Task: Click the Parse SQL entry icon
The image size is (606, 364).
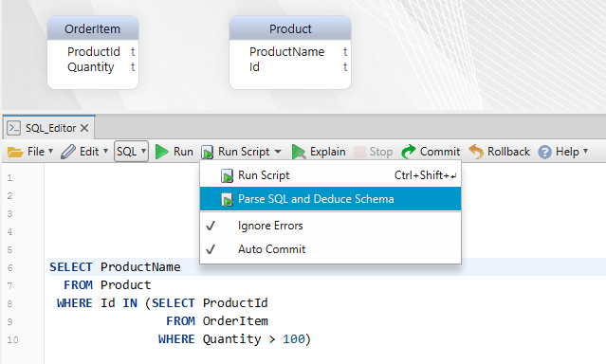Action: coord(227,199)
